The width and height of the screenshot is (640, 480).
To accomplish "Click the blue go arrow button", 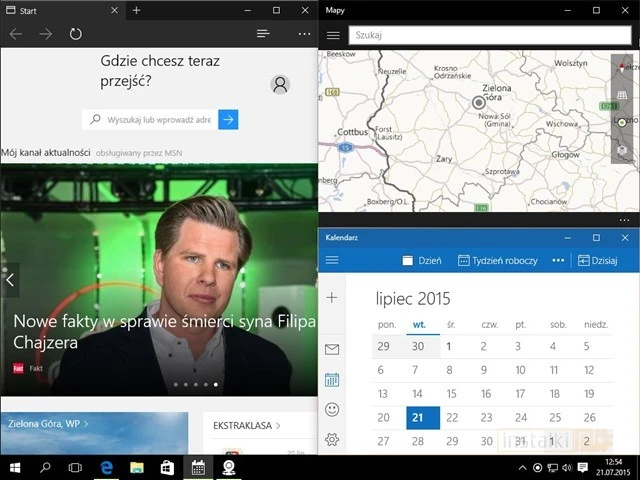I will [x=229, y=120].
